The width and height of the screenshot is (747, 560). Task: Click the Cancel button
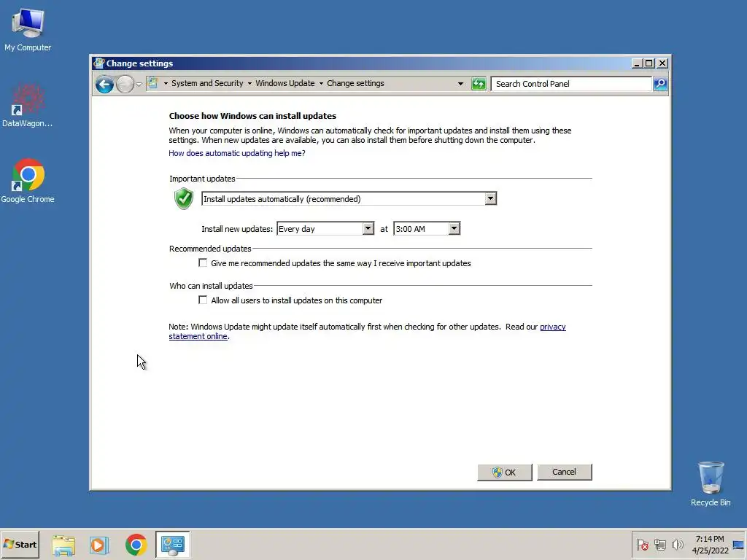pos(564,472)
